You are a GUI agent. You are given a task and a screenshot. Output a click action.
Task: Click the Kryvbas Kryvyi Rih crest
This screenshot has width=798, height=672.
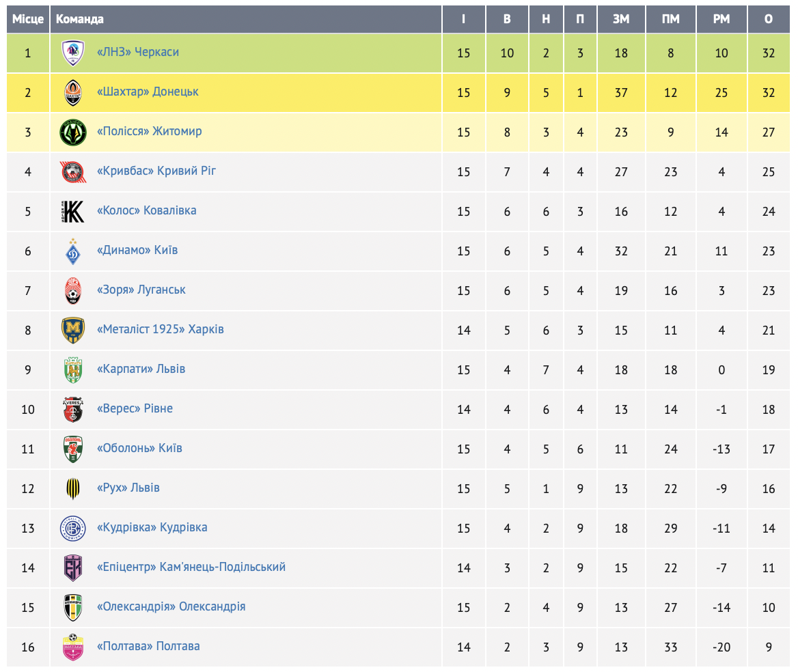[73, 171]
